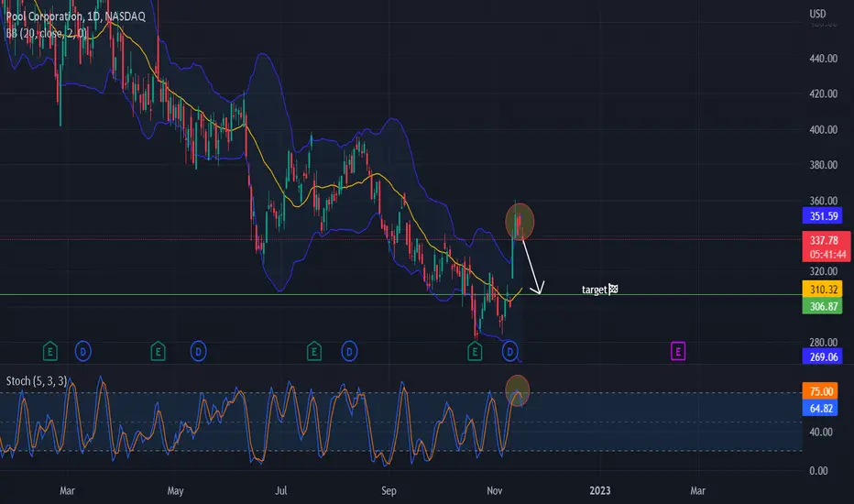Click the BB (20, close, 2, 0) indicator legend
Image resolution: width=854 pixels, height=504 pixels.
[47, 33]
